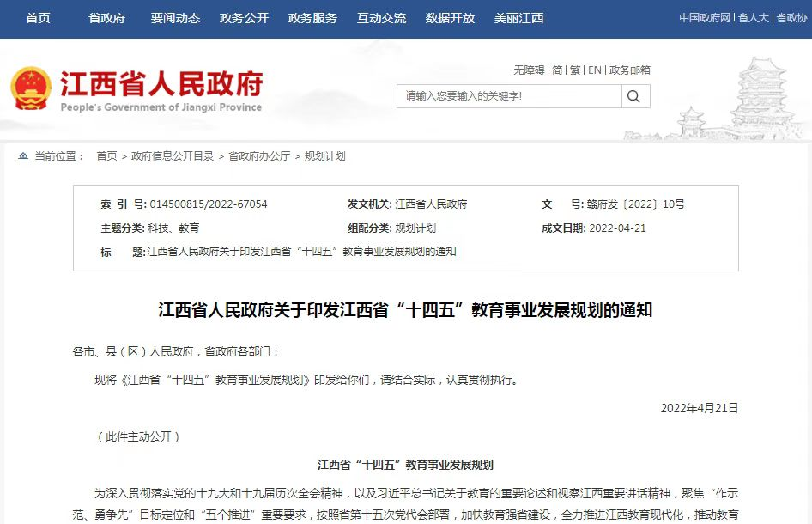Viewport: 812px width, 524px height.
Task: Open the 数据开放 menu
Action: pyautogui.click(x=450, y=18)
